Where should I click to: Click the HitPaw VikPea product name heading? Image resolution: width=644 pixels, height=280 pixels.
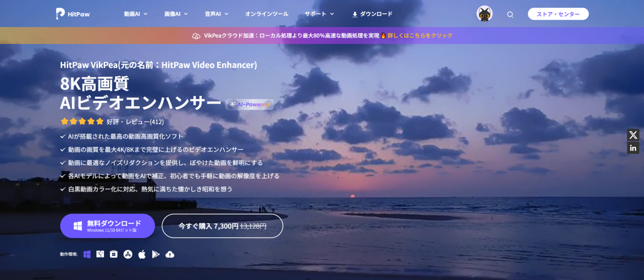pyautogui.click(x=159, y=65)
